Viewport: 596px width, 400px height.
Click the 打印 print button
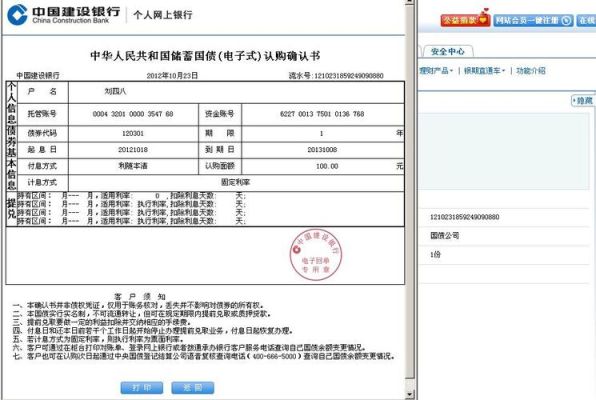[142, 387]
